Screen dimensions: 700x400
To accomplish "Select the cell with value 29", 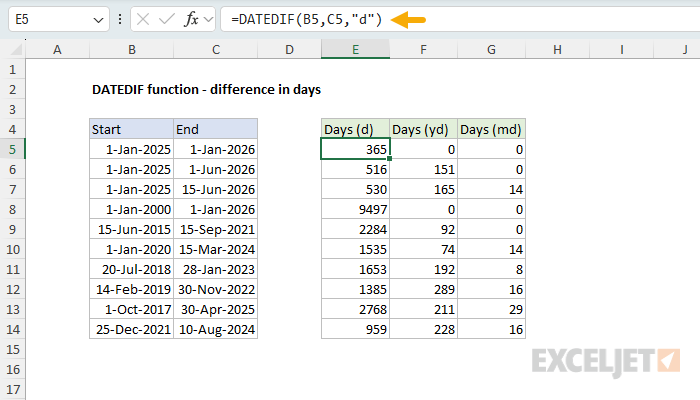I will 491,309.
